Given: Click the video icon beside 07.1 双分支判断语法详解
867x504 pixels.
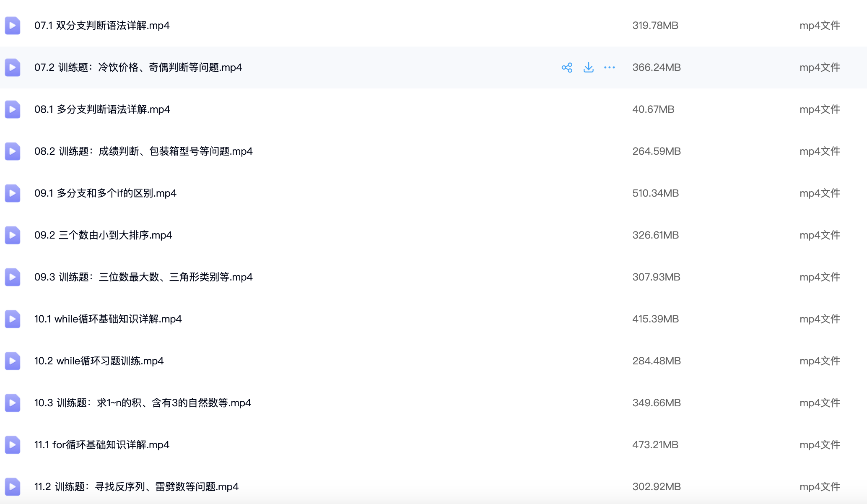Looking at the screenshot, I should pyautogui.click(x=13, y=26).
